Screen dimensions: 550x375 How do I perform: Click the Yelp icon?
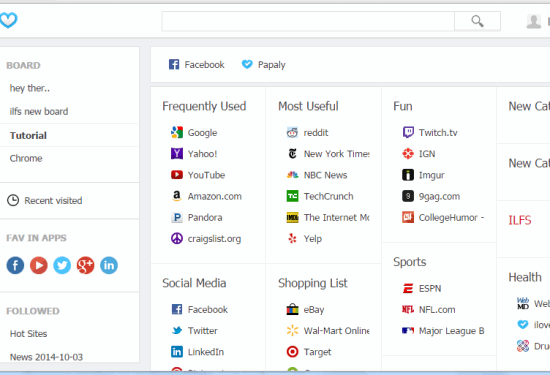(x=292, y=239)
